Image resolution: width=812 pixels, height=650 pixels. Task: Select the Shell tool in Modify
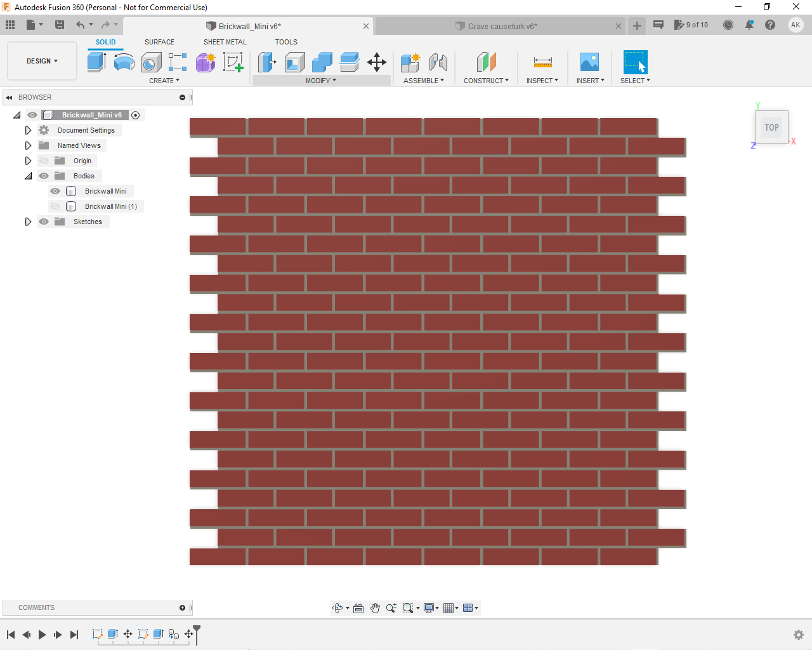click(294, 62)
